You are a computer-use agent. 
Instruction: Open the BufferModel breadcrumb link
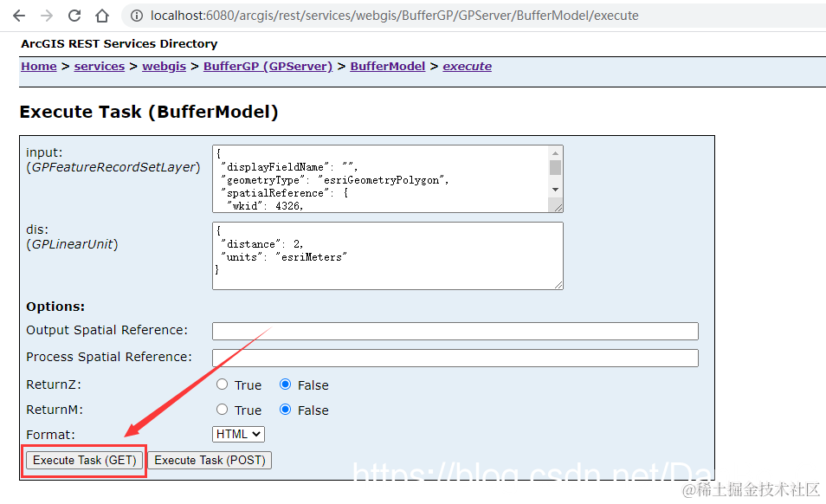(x=388, y=67)
